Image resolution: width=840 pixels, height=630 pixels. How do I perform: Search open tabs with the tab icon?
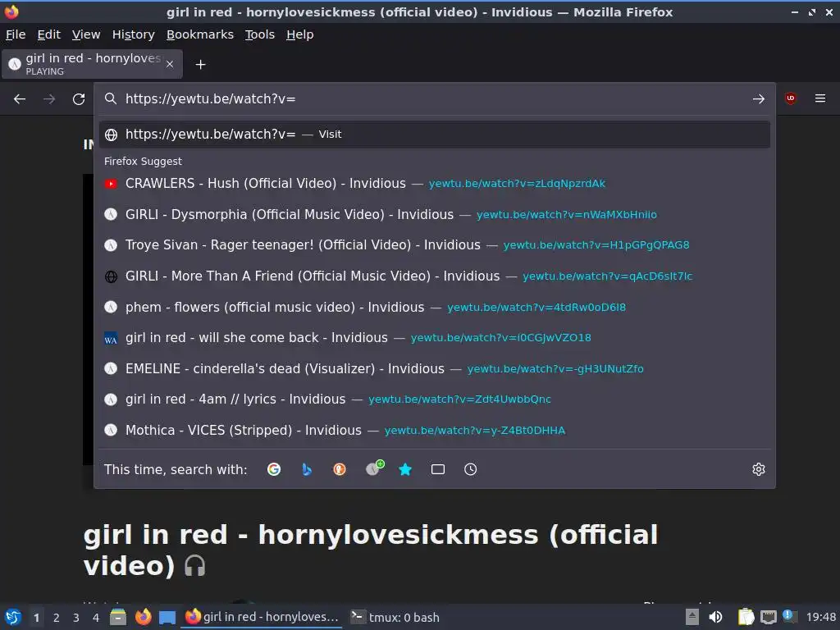(x=438, y=469)
